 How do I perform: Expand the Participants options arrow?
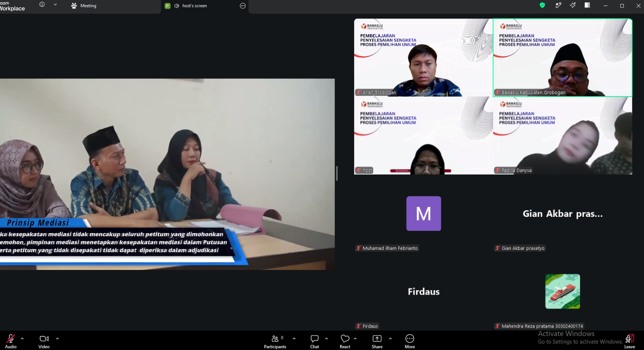(294, 338)
